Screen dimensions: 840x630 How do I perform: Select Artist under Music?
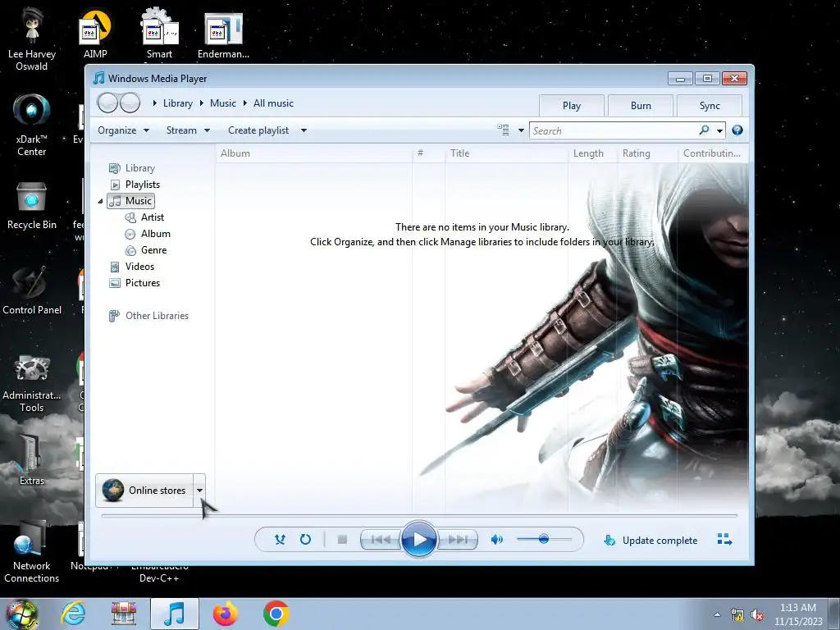[144, 217]
